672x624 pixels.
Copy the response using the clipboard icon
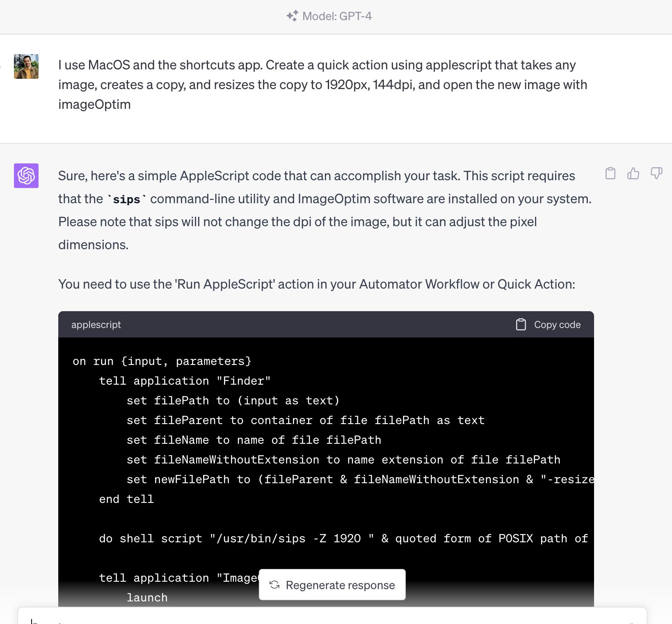pyautogui.click(x=610, y=174)
